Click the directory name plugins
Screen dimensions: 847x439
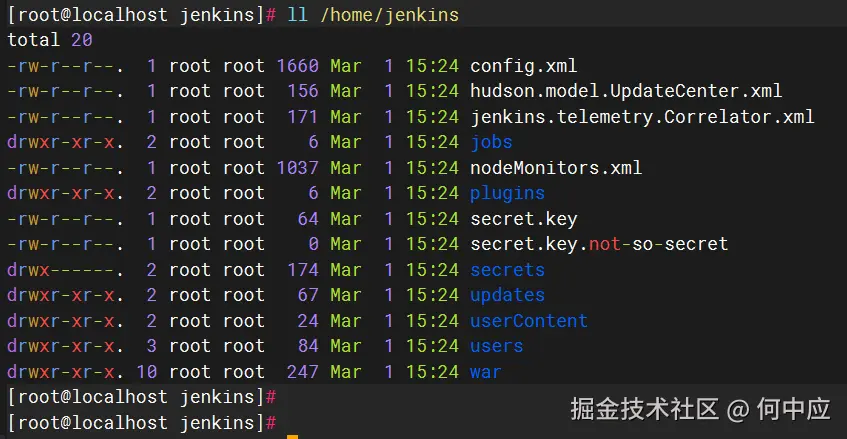[x=507, y=194]
